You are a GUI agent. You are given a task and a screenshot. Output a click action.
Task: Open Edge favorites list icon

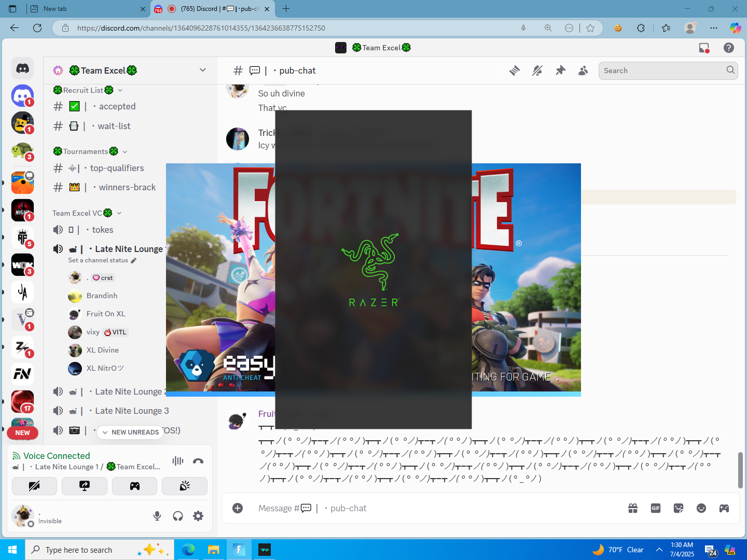pyautogui.click(x=666, y=28)
